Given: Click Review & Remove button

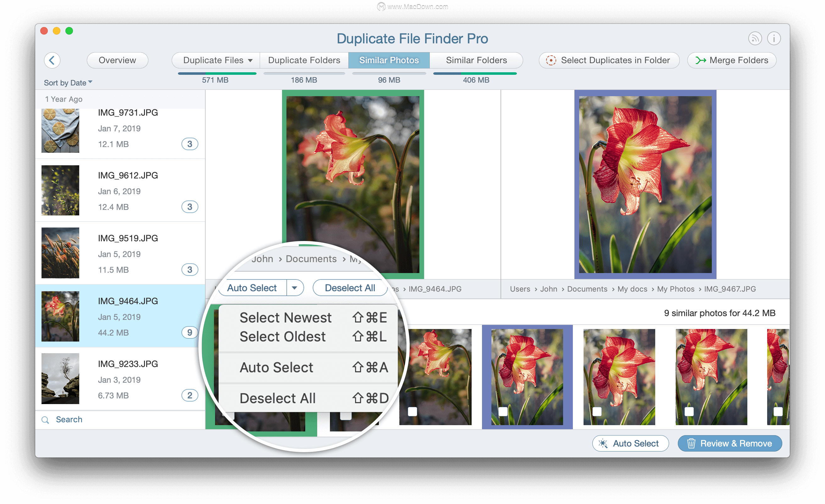Looking at the screenshot, I should point(730,444).
